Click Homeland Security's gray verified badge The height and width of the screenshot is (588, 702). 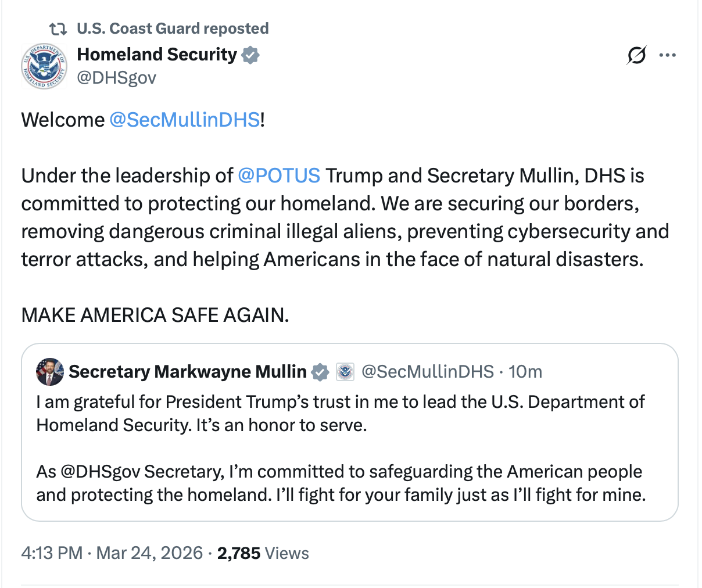(250, 55)
